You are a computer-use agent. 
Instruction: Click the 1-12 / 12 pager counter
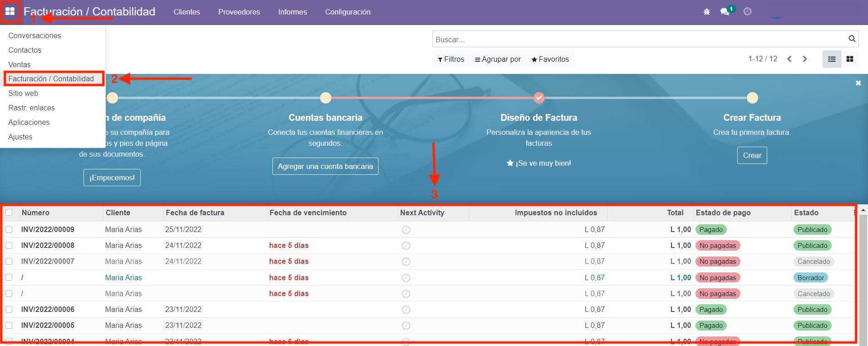click(763, 59)
